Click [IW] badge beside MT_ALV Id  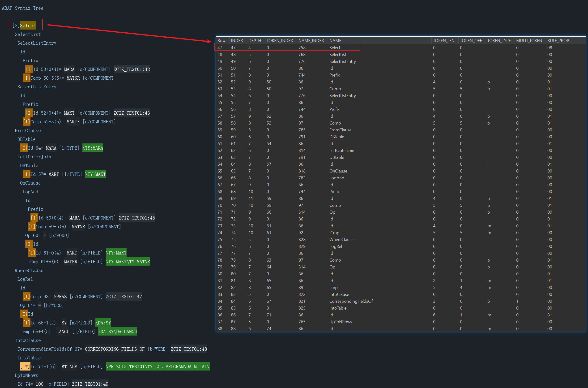click(x=25, y=366)
